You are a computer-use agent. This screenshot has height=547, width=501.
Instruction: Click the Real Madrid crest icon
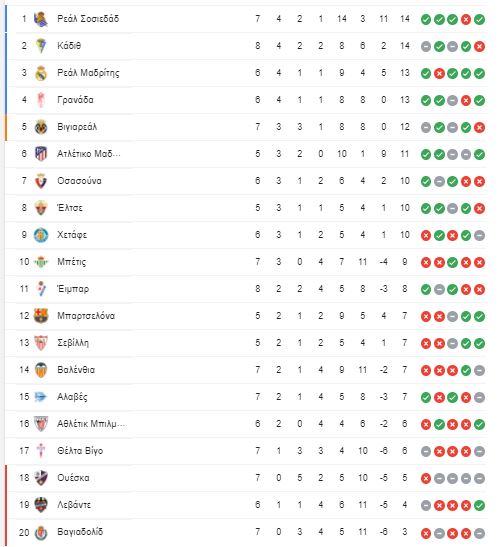[x=41, y=73]
